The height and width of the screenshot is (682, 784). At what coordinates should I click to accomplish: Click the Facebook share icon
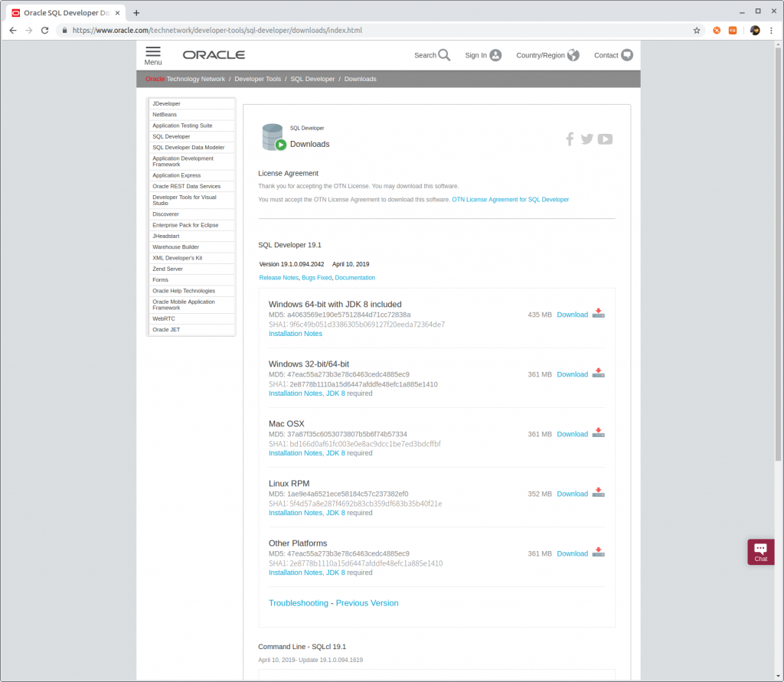tap(570, 139)
